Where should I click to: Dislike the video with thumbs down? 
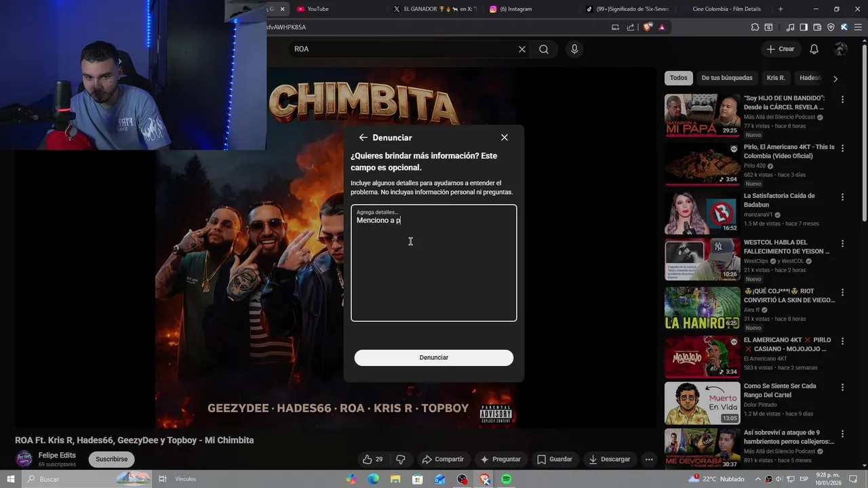[401, 459]
